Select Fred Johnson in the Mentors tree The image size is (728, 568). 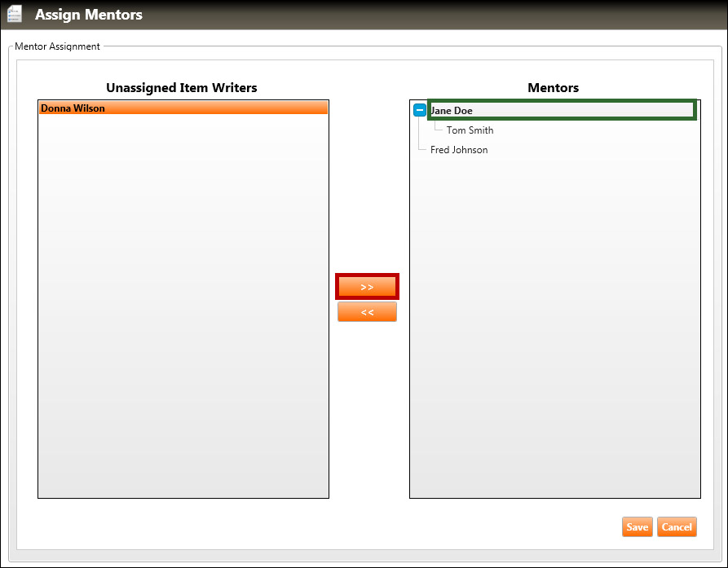tap(459, 150)
